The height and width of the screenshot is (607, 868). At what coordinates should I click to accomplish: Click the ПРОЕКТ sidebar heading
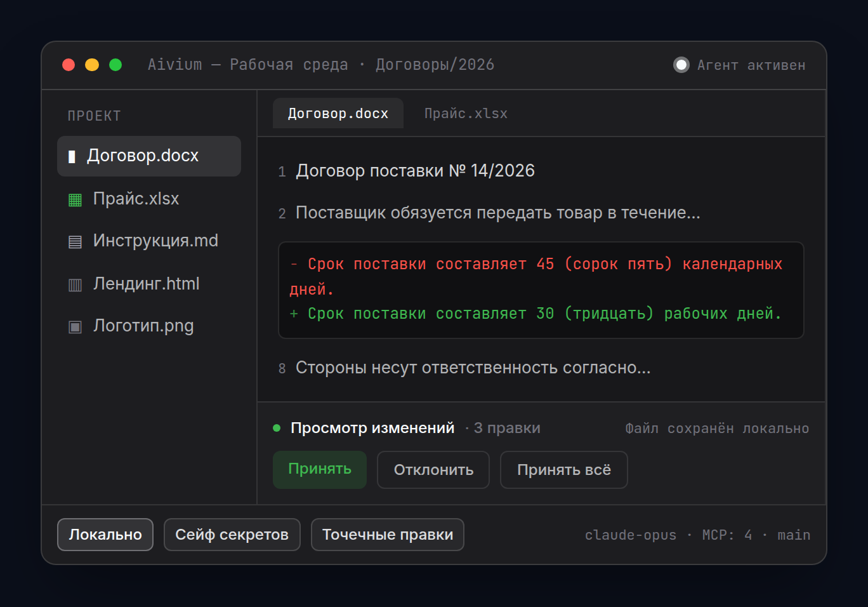click(95, 116)
